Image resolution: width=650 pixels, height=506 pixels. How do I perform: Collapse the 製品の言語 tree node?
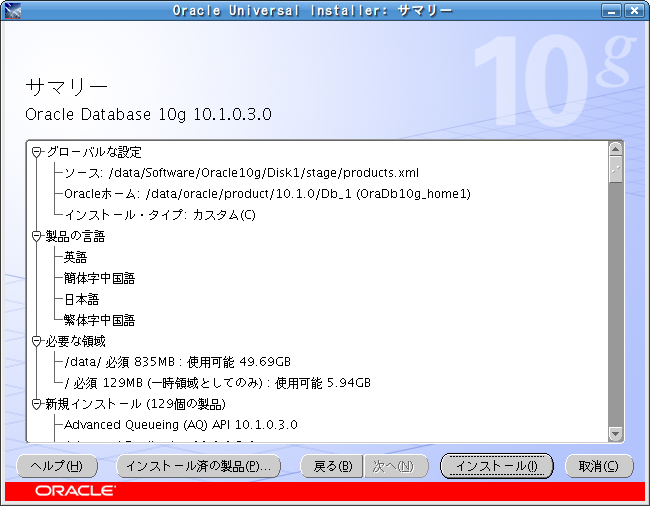pos(36,237)
